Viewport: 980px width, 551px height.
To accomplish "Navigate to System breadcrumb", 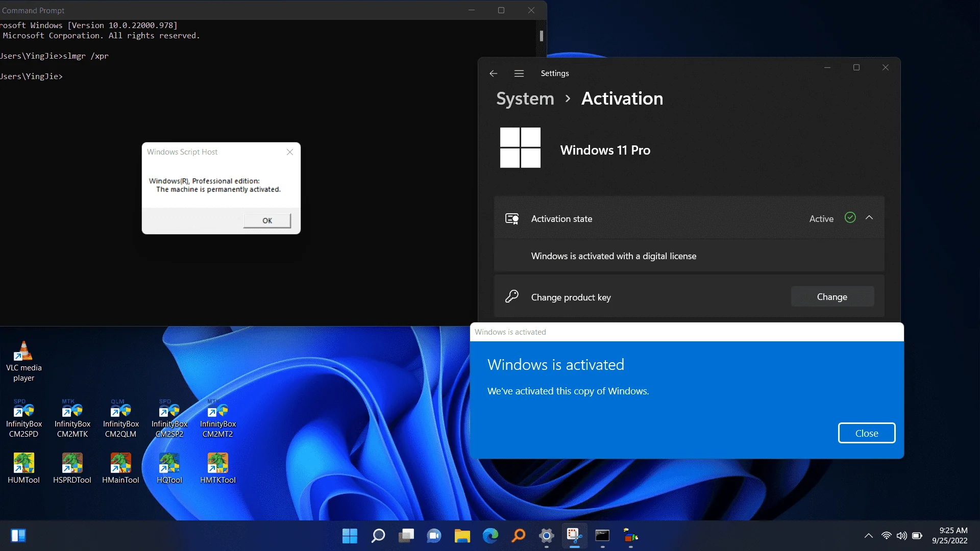I will tap(525, 98).
